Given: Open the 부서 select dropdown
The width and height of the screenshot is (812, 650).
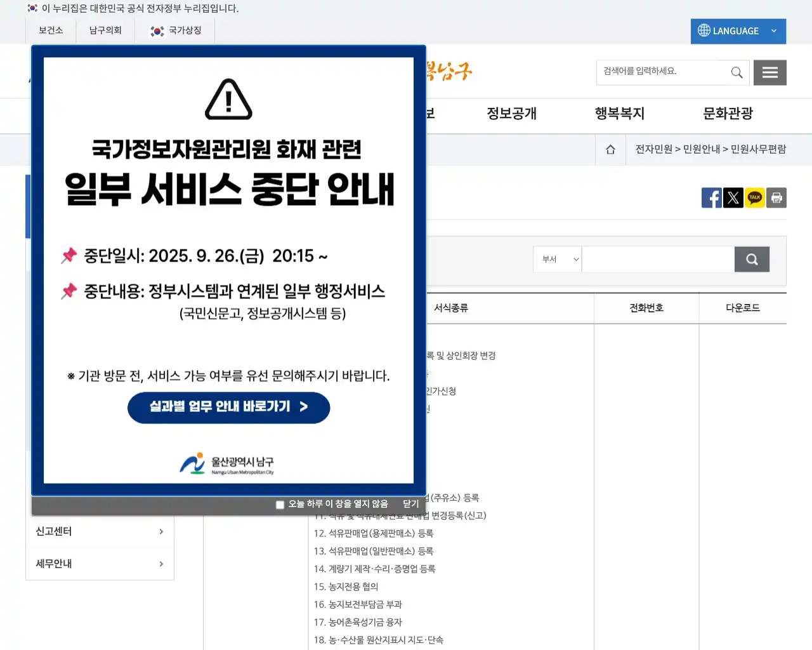Looking at the screenshot, I should click(558, 259).
